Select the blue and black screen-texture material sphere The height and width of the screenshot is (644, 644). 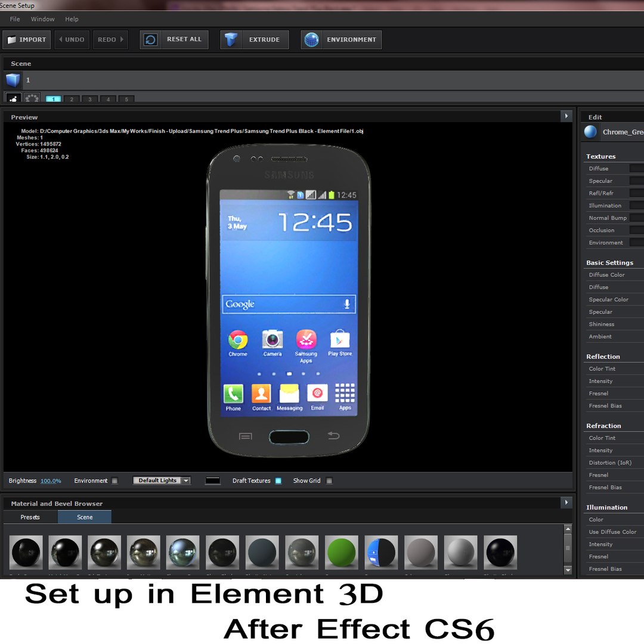(381, 552)
